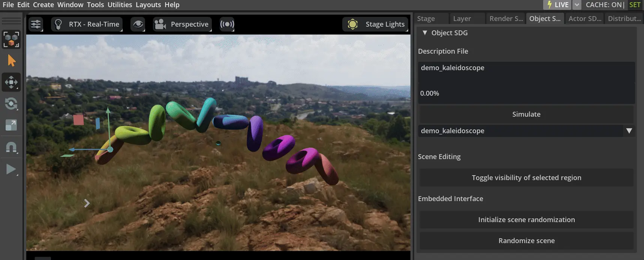Image resolution: width=644 pixels, height=260 pixels.
Task: Open viewport settings sliders icon
Action: pyautogui.click(x=36, y=24)
